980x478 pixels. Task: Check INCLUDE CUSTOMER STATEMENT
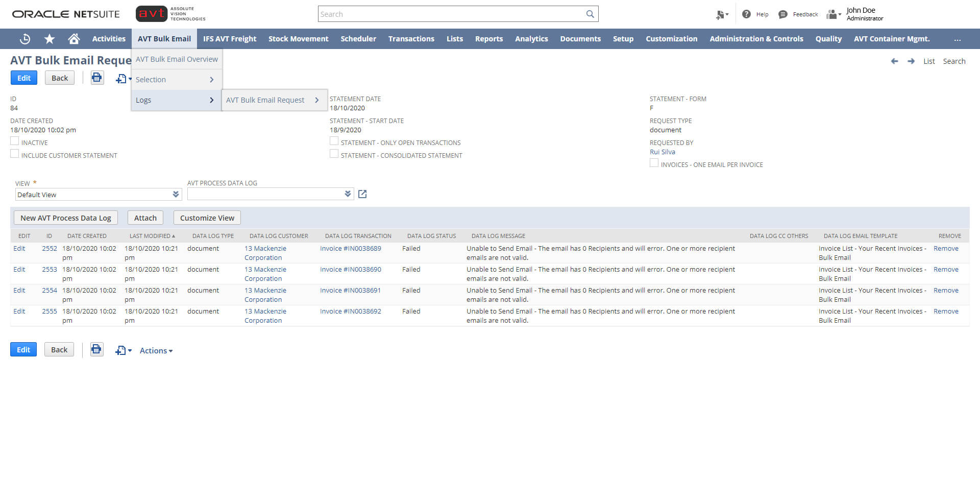(14, 153)
